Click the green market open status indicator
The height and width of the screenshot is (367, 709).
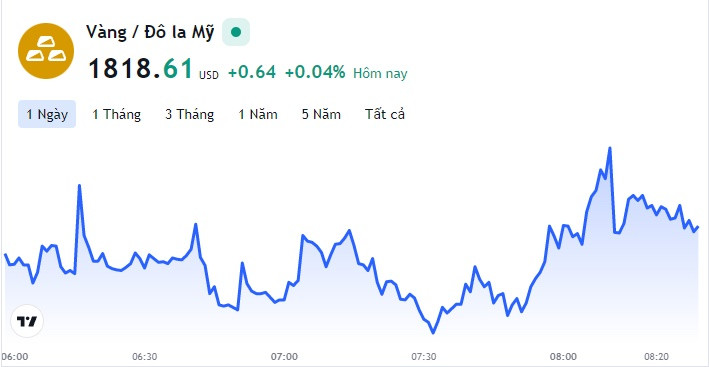pyautogui.click(x=236, y=32)
